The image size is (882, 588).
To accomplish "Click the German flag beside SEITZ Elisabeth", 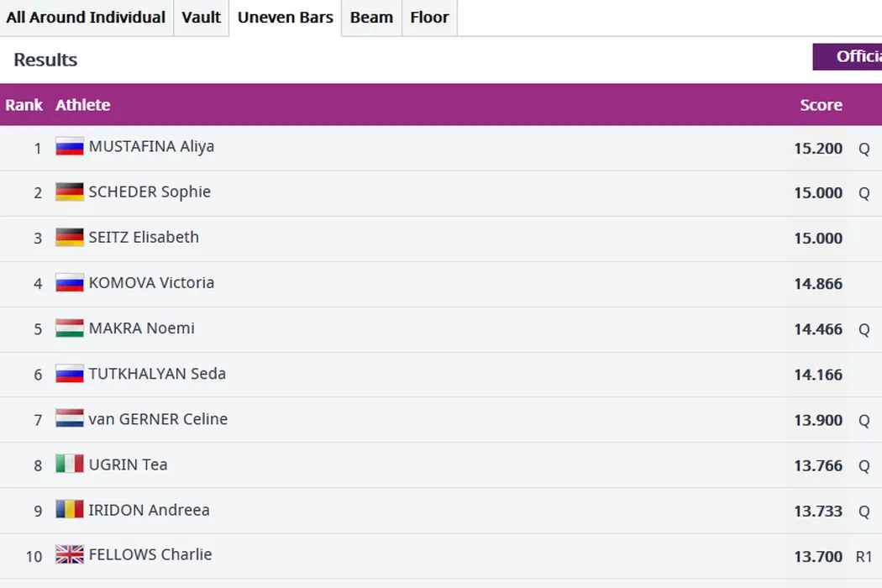I will pos(70,238).
